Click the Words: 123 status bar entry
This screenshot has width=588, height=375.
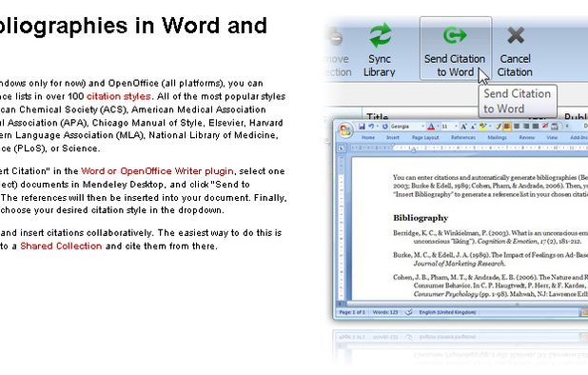click(385, 312)
